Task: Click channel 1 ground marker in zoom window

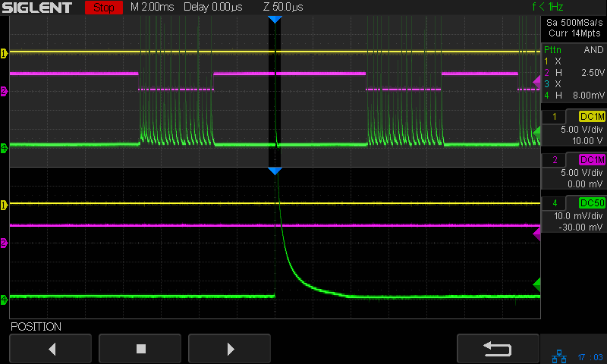Action: pyautogui.click(x=4, y=205)
